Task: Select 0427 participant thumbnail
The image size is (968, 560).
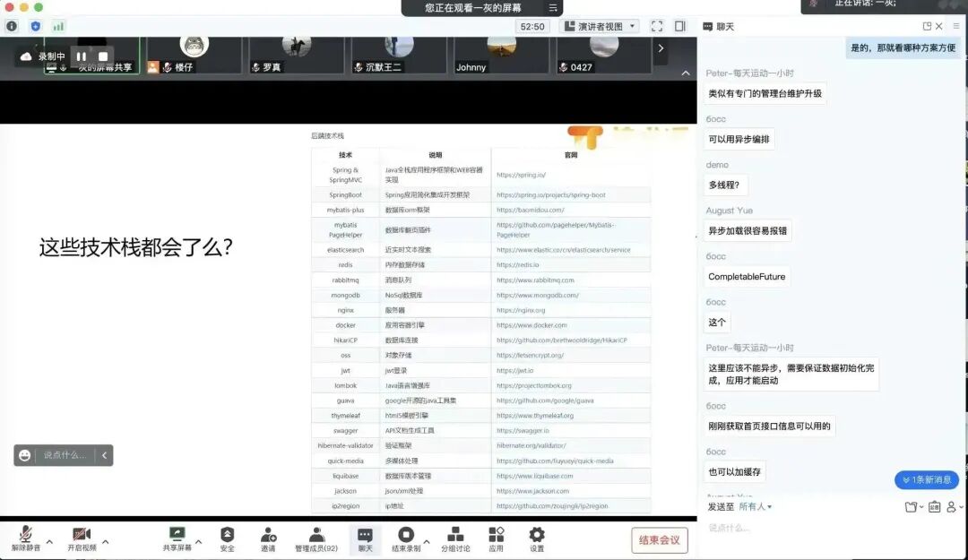Action: click(x=604, y=56)
